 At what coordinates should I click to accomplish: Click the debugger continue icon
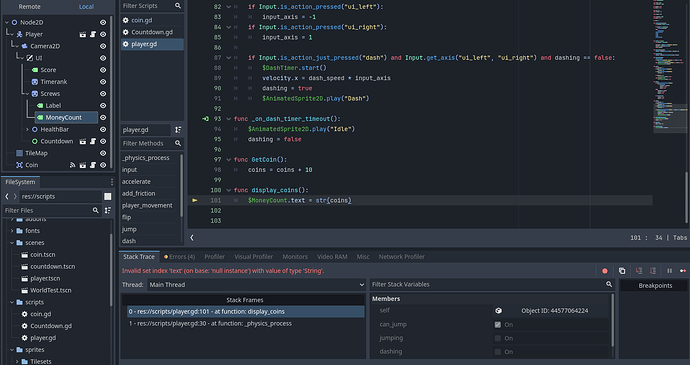pos(683,271)
